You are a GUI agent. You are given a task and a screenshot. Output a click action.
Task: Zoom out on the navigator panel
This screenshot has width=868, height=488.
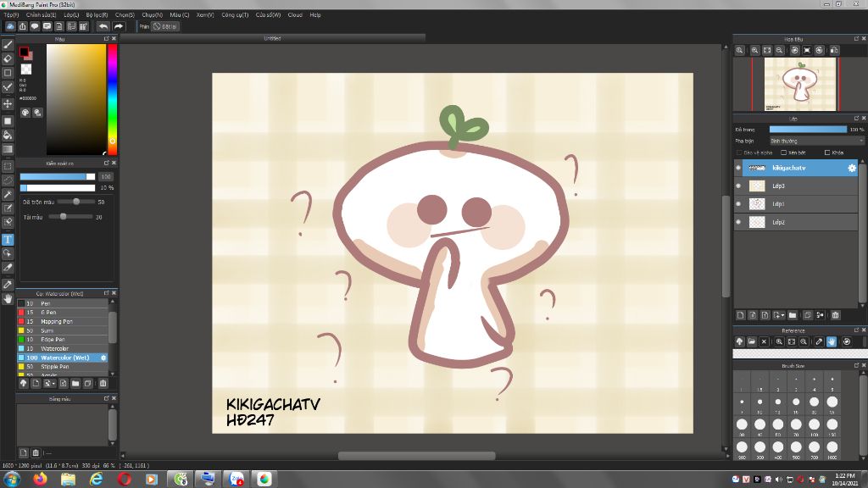780,50
